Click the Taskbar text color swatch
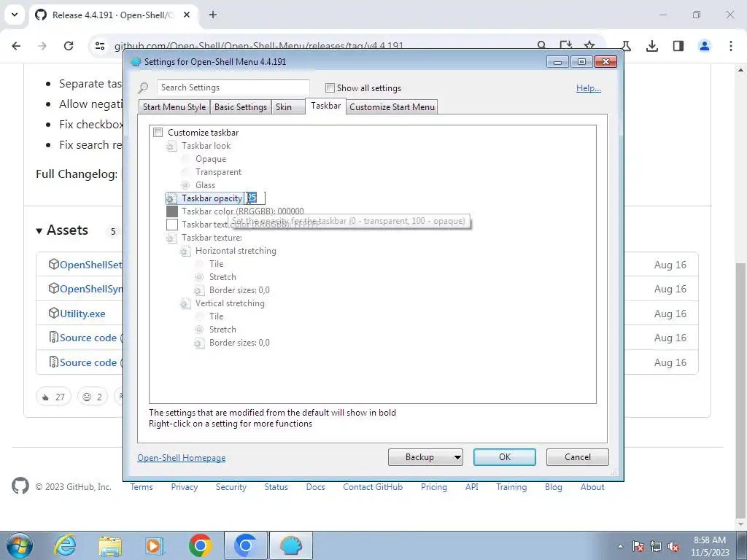The width and height of the screenshot is (747, 560). (x=172, y=225)
